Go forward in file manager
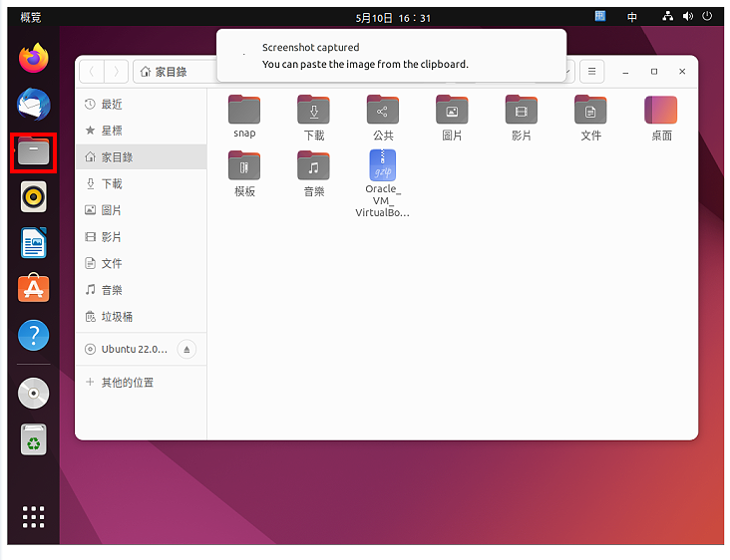 (117, 72)
